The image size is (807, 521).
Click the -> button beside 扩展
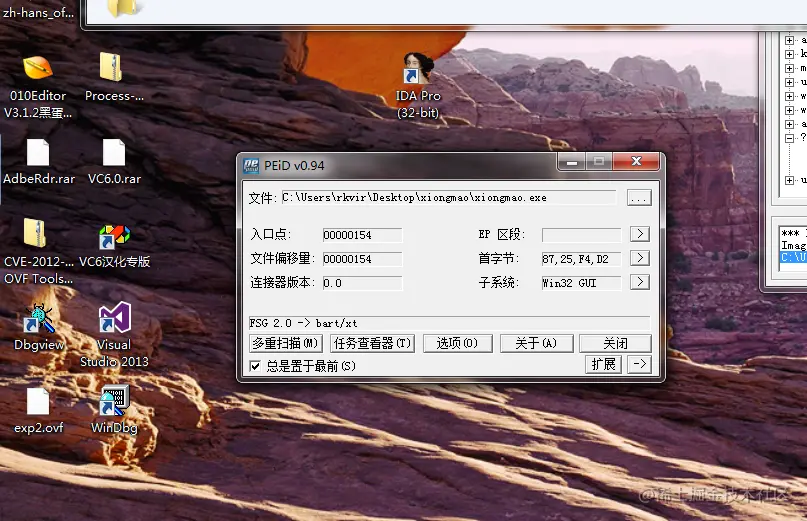[639, 364]
